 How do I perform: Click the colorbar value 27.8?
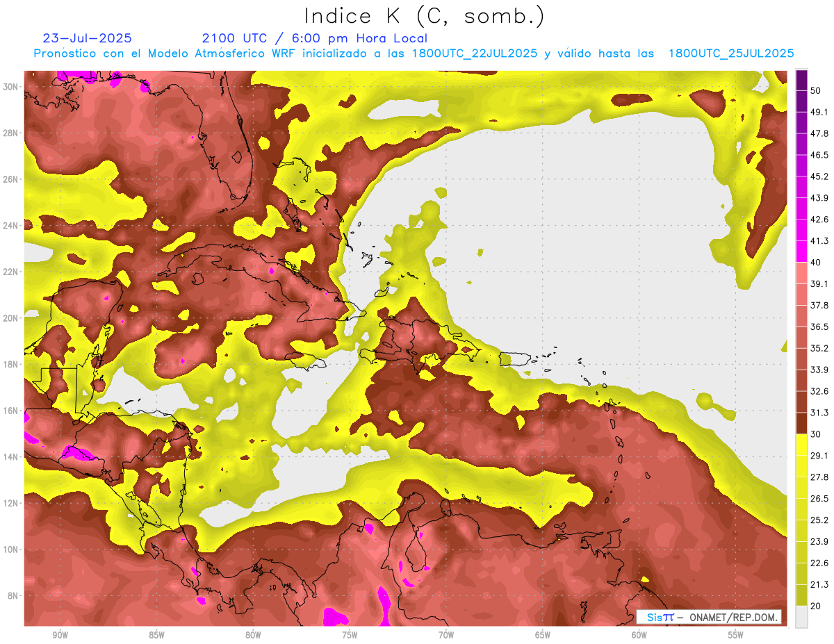[819, 477]
